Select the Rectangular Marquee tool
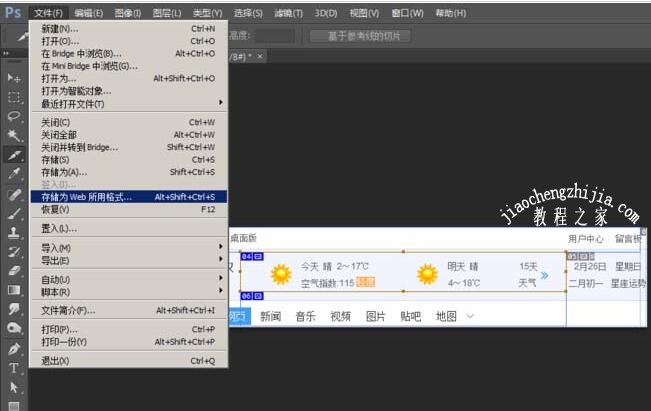Screen dimensions: 651x411 14,97
